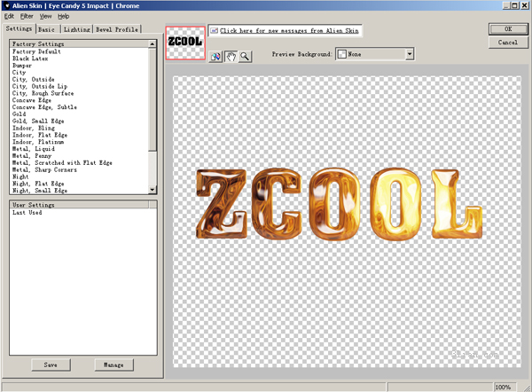Click the Alien Skin title bar icon

click(6, 6)
